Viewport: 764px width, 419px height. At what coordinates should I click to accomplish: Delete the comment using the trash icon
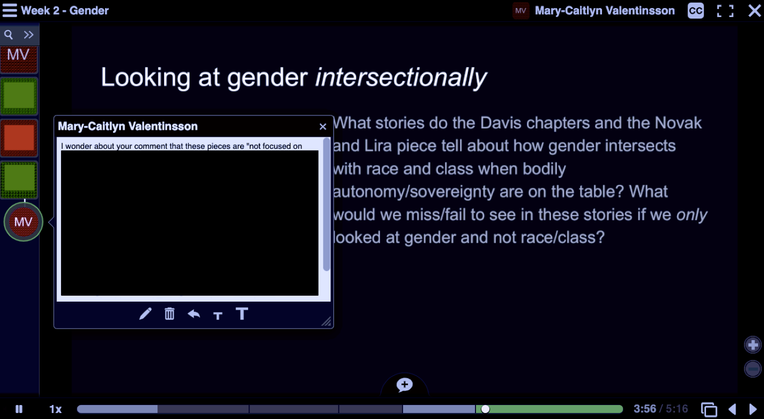point(169,314)
